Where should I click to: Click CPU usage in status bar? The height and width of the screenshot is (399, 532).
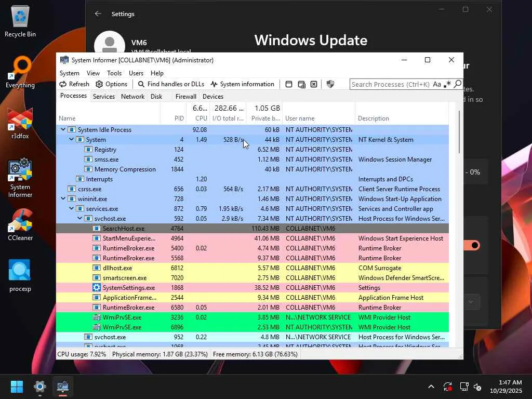82,354
